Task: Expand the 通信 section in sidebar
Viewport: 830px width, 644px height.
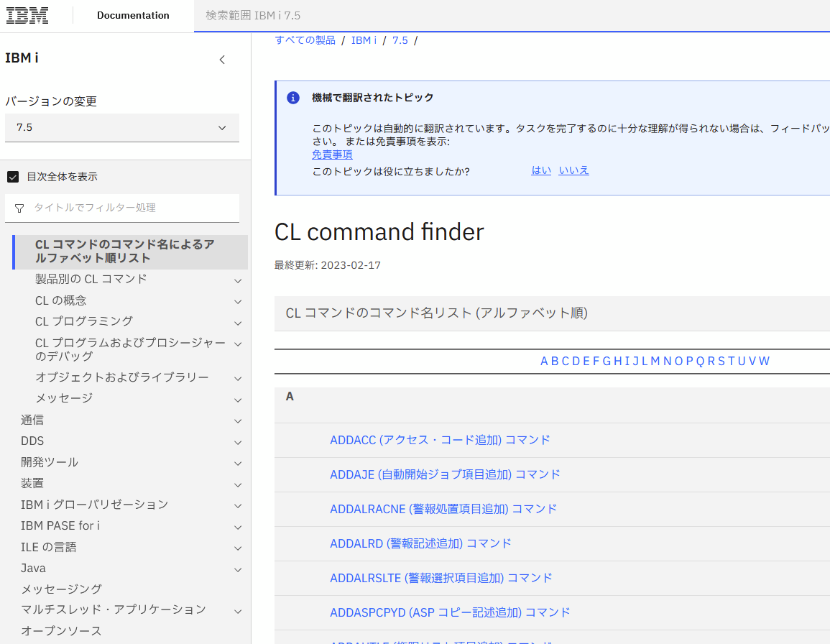Action: click(237, 420)
